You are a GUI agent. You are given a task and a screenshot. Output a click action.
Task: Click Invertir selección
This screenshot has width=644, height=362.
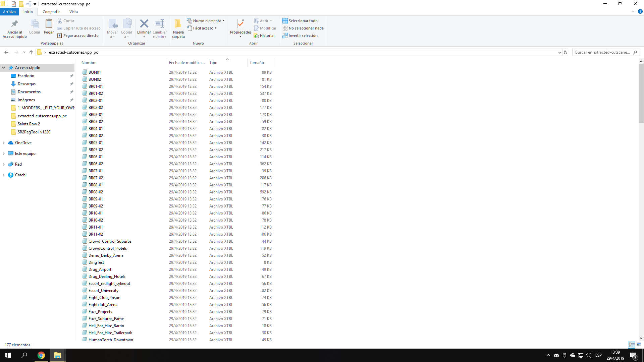(300, 36)
